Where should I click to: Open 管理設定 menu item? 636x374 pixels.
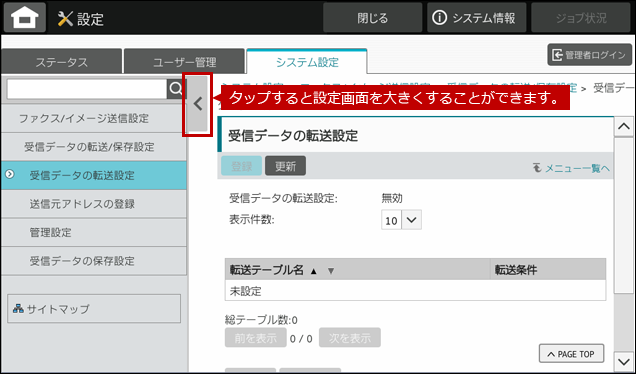[94, 232]
